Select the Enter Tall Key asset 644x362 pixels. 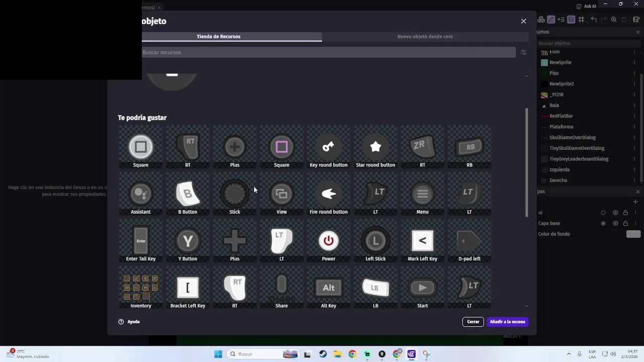click(141, 240)
